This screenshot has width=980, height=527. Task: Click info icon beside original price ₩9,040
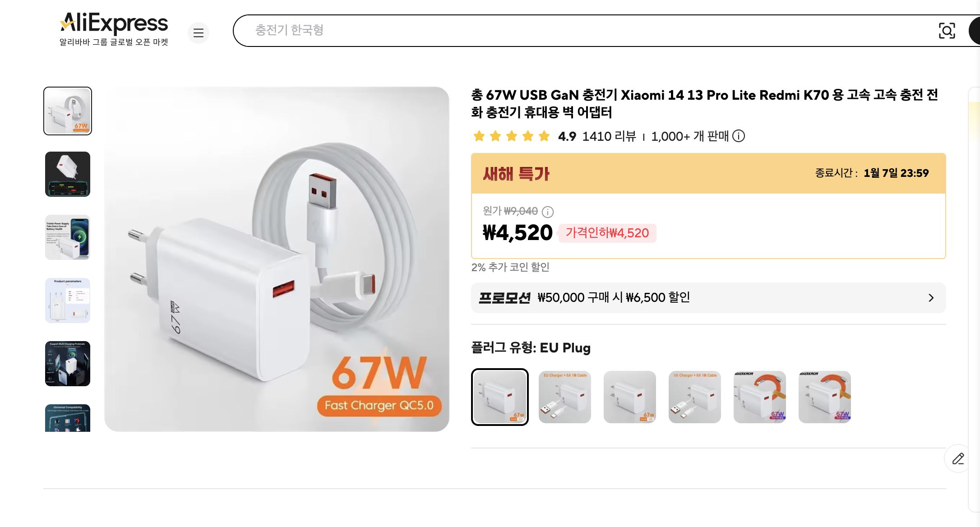pos(548,212)
